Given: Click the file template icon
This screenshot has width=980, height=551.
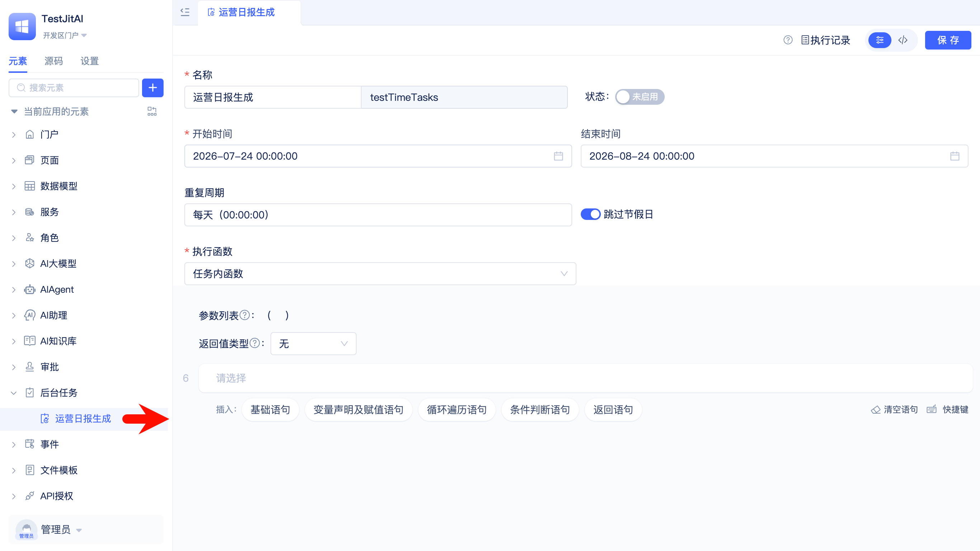Looking at the screenshot, I should pos(30,470).
